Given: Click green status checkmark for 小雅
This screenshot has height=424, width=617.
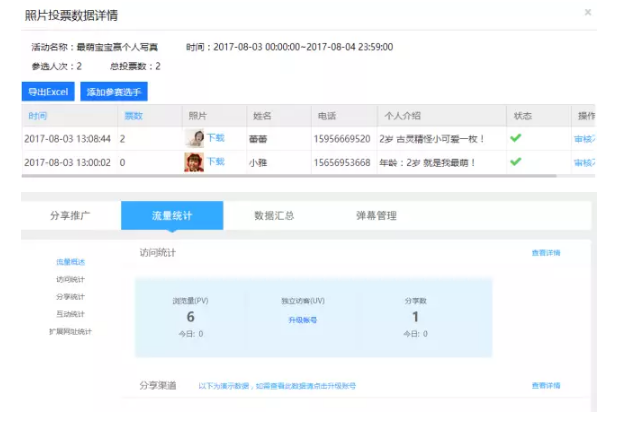Looking at the screenshot, I should coord(515,161).
